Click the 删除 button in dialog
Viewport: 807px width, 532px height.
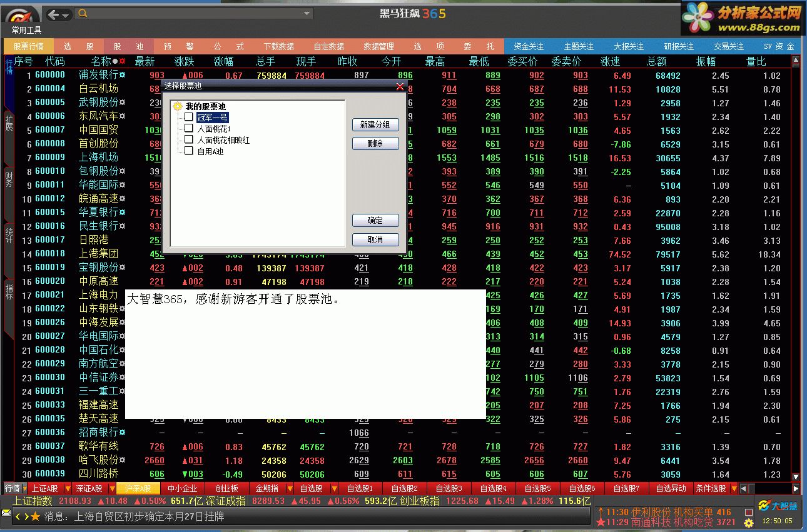(x=375, y=144)
